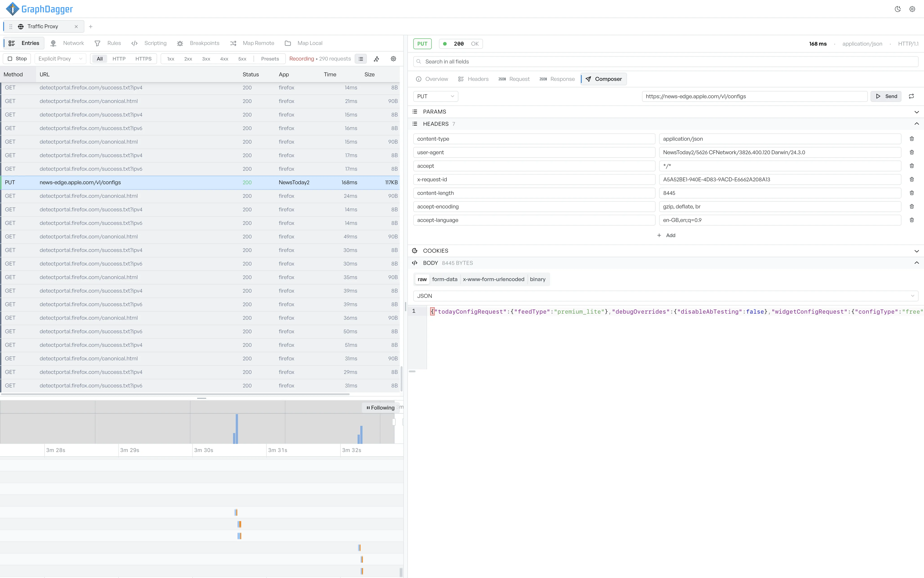Sort entries by Time column
This screenshot has height=578, width=924.
point(330,75)
